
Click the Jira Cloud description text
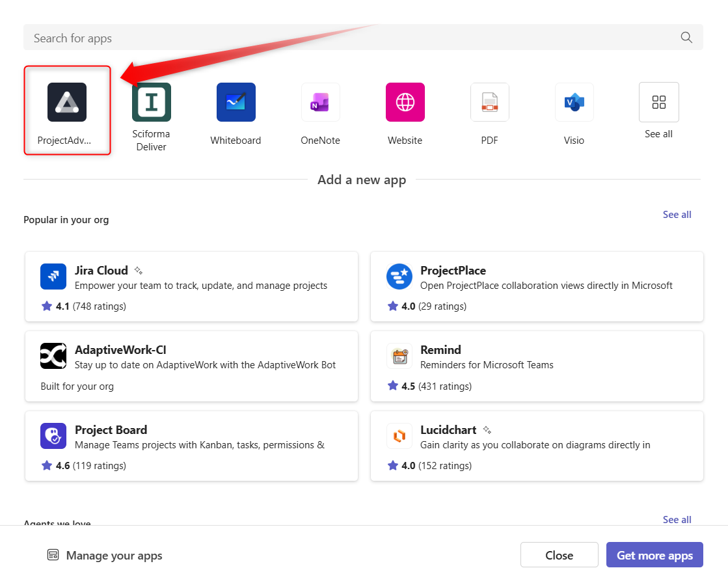[201, 286]
